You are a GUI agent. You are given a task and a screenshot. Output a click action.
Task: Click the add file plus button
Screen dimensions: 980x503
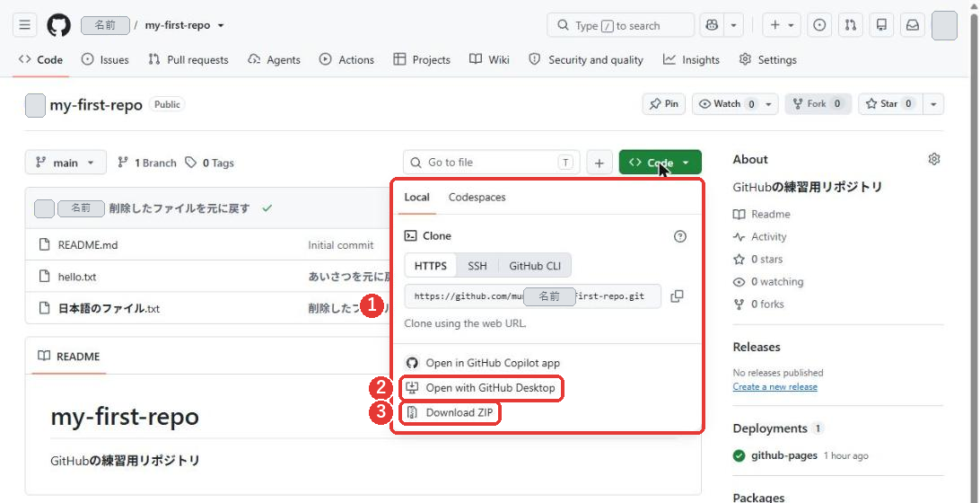[x=599, y=163]
